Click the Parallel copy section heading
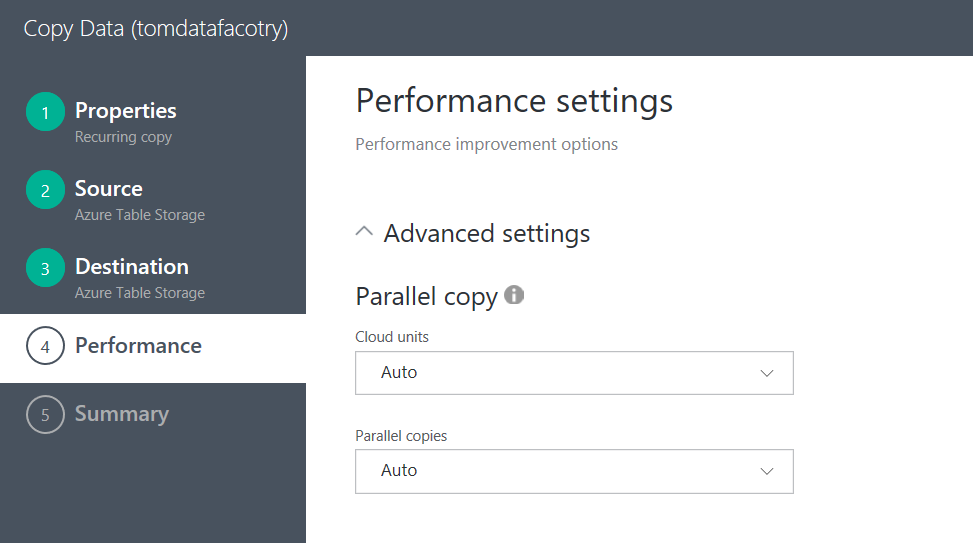This screenshot has width=973, height=543. (x=426, y=297)
